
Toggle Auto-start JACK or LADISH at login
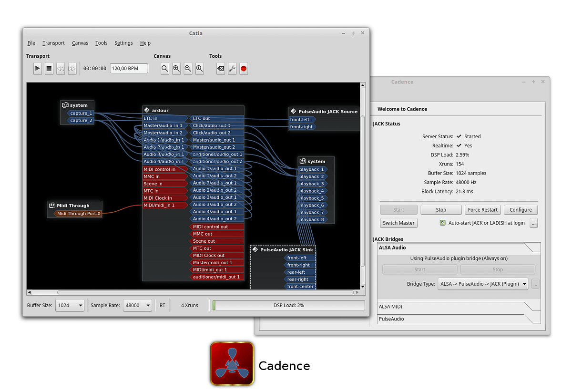click(x=442, y=223)
